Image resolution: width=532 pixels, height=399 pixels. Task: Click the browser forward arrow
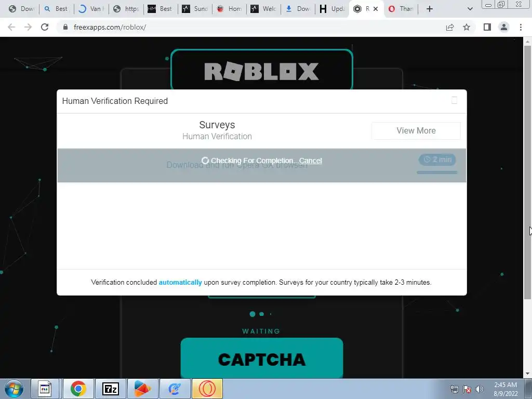[x=28, y=27]
